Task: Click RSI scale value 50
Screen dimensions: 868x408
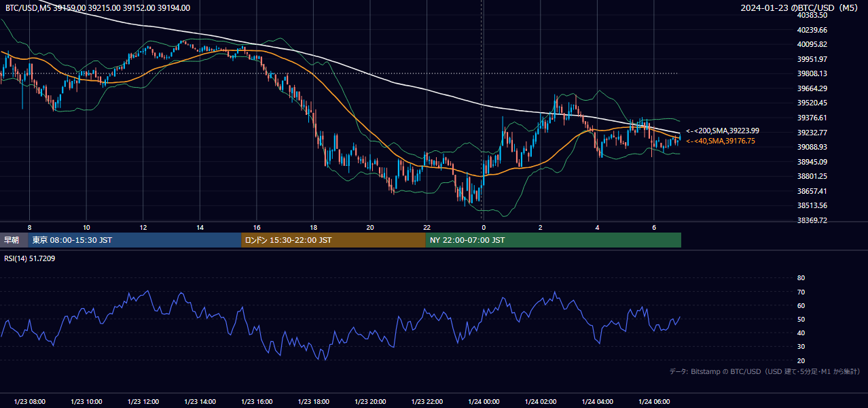Action: point(801,319)
